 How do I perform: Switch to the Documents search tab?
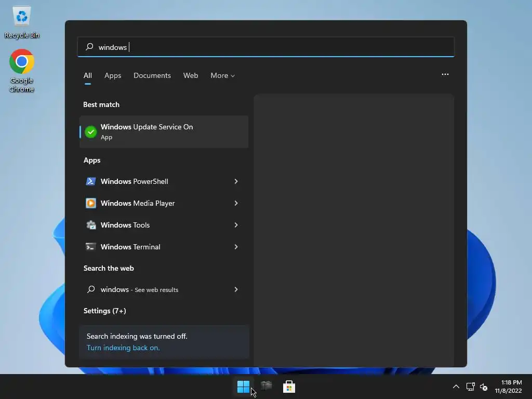point(152,76)
